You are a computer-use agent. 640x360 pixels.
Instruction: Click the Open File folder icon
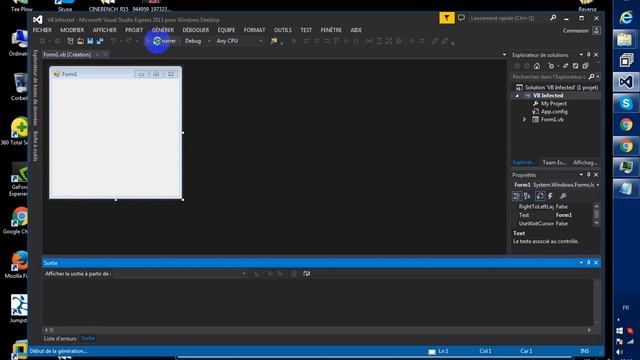80,41
